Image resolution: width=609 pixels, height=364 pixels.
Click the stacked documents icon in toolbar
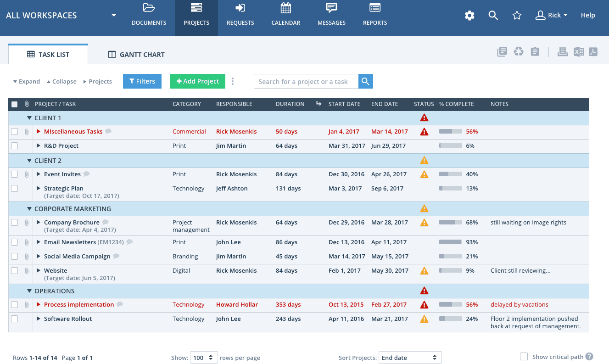click(502, 52)
